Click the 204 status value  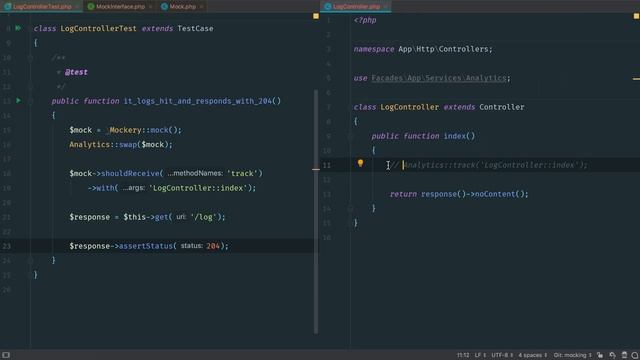point(213,246)
